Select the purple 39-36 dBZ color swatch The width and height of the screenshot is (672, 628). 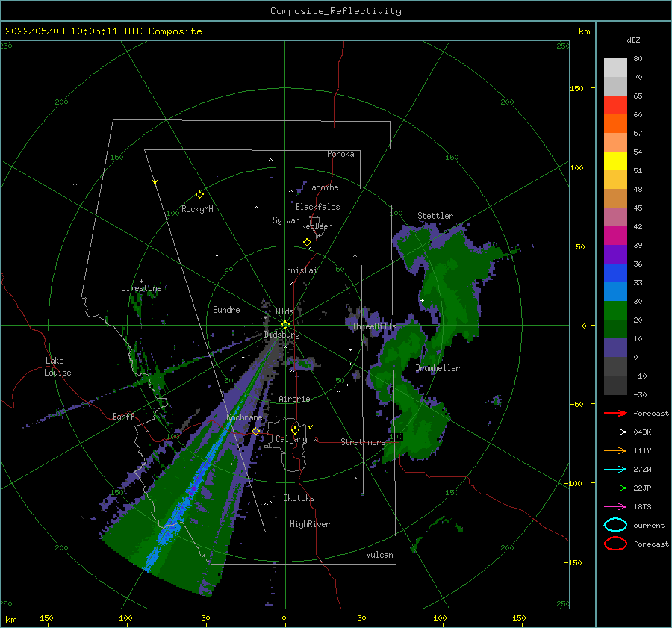pyautogui.click(x=615, y=254)
